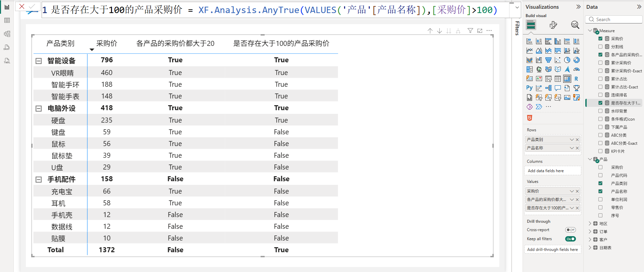Commit formula with the checkmark icon
Image resolution: width=644 pixels, height=272 pixels.
pyautogui.click(x=32, y=6)
